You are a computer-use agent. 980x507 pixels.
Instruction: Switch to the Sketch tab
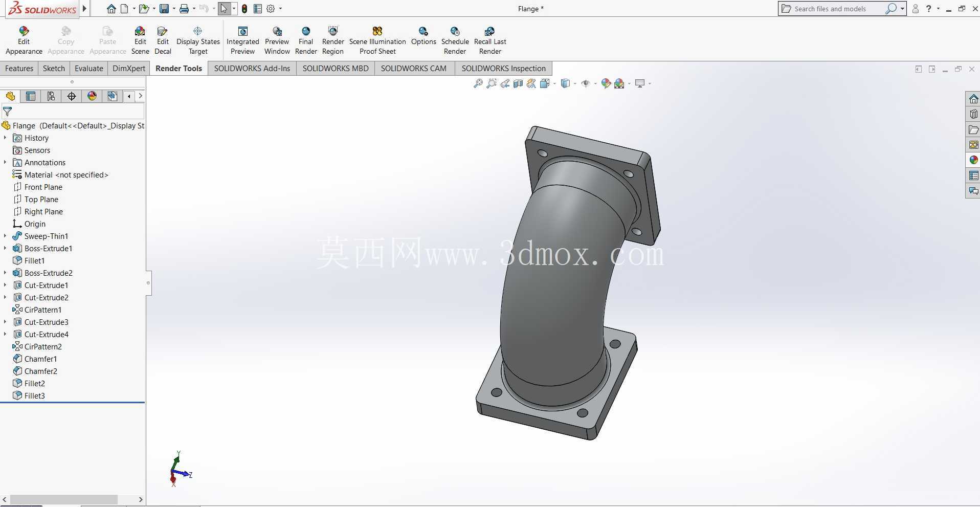54,68
